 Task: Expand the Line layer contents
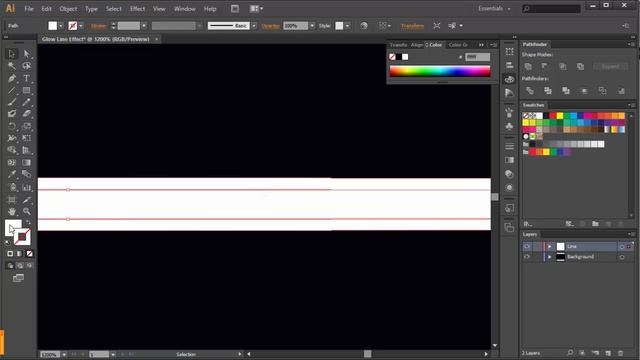coord(550,247)
